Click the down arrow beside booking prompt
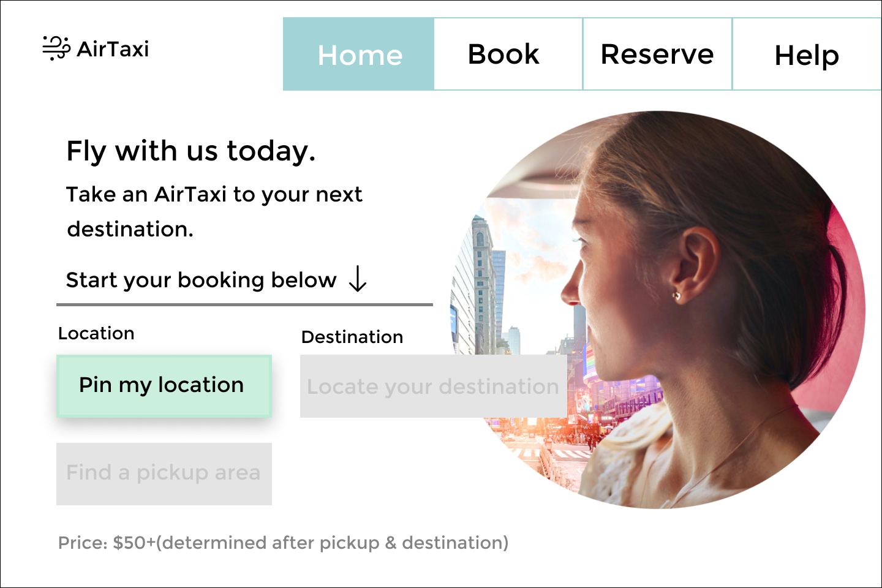This screenshot has width=882, height=588. [358, 279]
